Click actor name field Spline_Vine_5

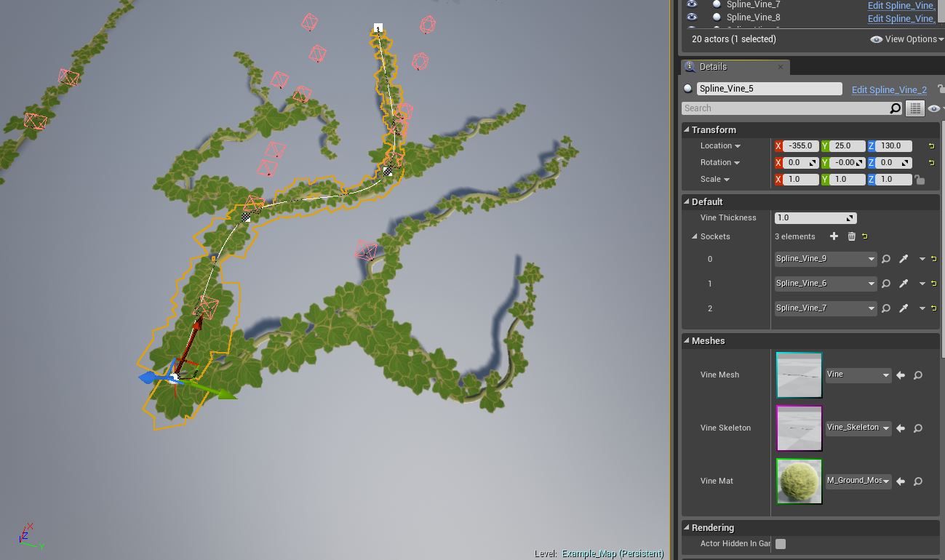[770, 89]
